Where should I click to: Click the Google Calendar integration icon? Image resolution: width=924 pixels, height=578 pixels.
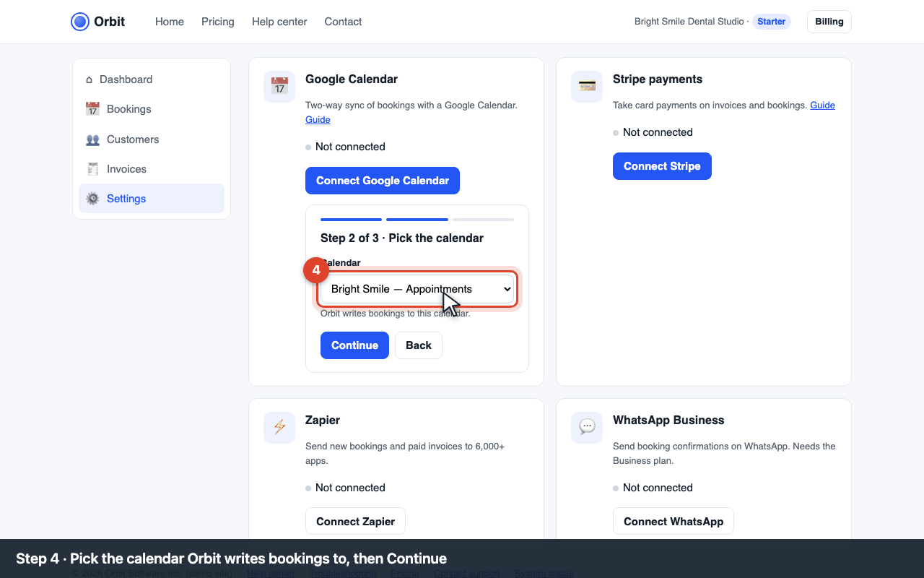[279, 87]
